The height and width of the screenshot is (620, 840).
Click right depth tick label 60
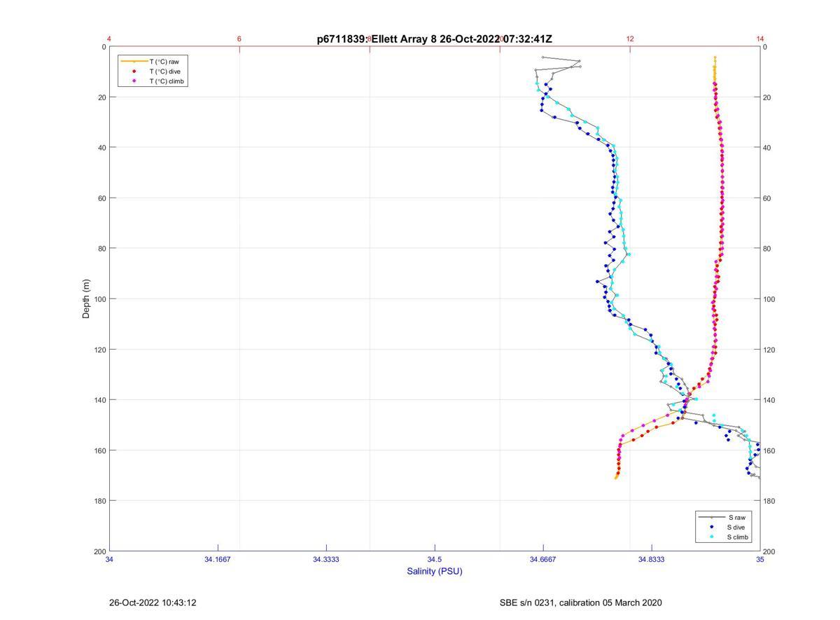pyautogui.click(x=767, y=198)
